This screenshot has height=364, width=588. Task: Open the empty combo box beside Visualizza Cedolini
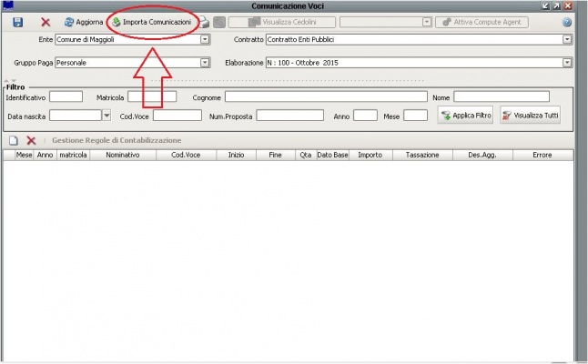[426, 22]
